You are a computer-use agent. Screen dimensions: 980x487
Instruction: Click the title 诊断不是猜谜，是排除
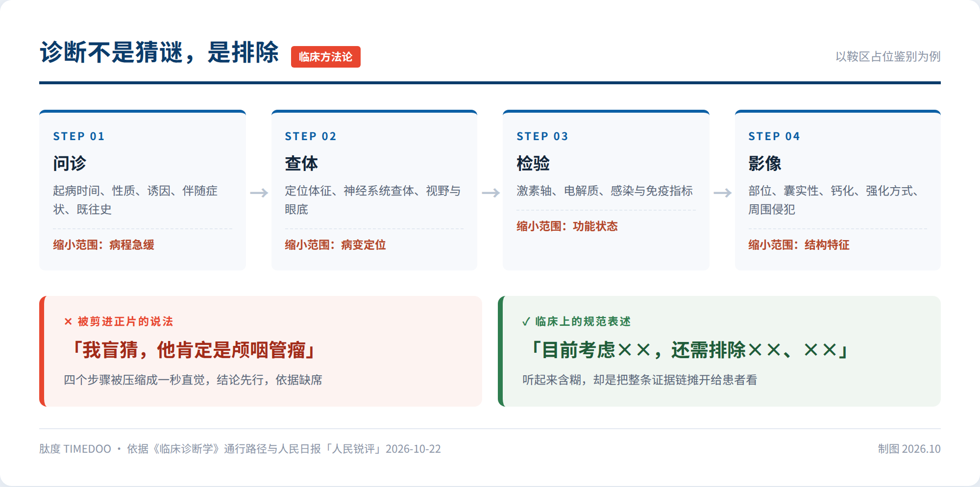click(159, 52)
